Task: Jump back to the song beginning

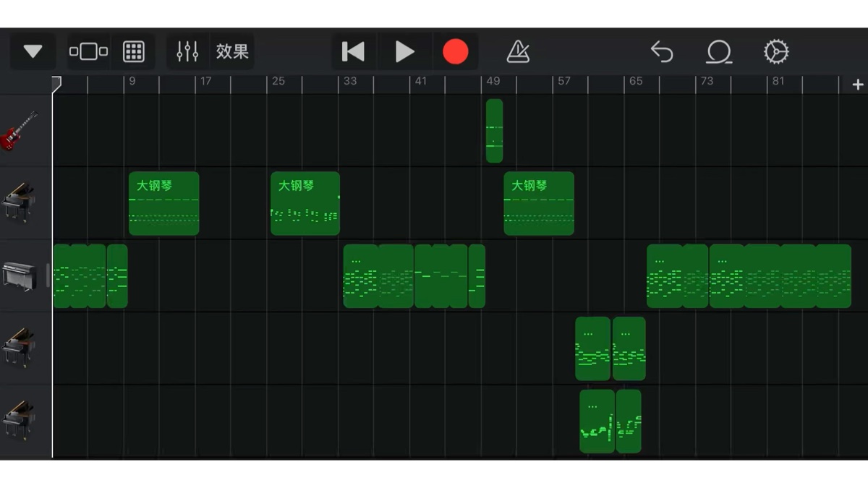Action: click(x=353, y=51)
